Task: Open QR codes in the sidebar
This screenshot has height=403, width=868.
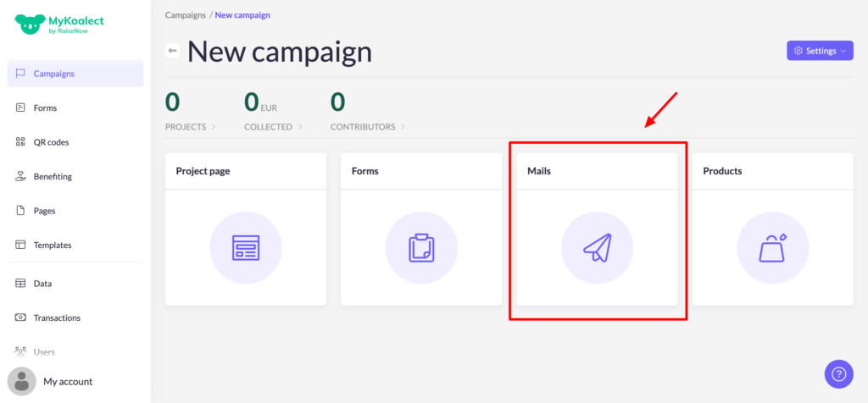Action: 51,142
